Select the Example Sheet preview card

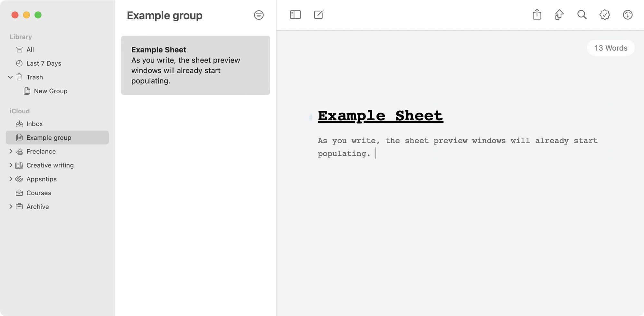(x=195, y=65)
